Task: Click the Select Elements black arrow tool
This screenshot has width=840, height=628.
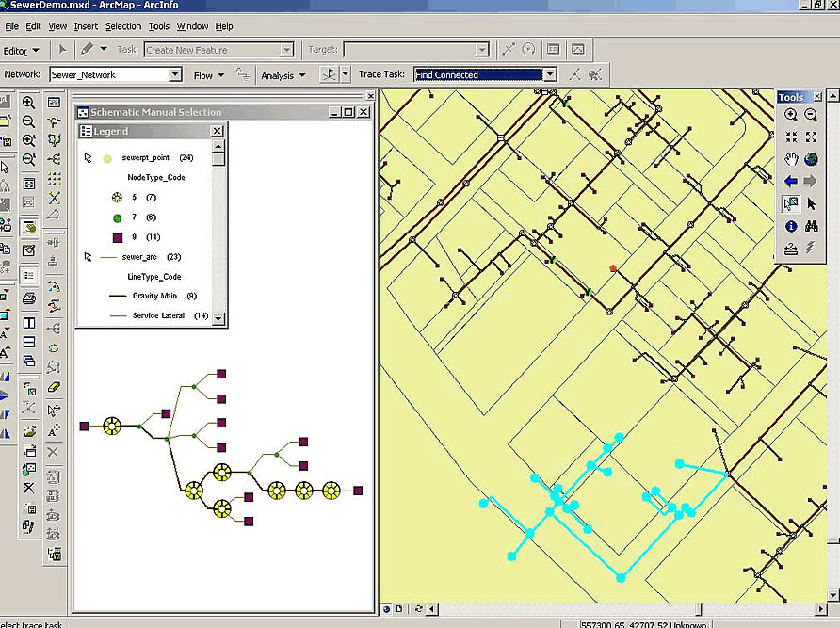Action: [x=811, y=203]
